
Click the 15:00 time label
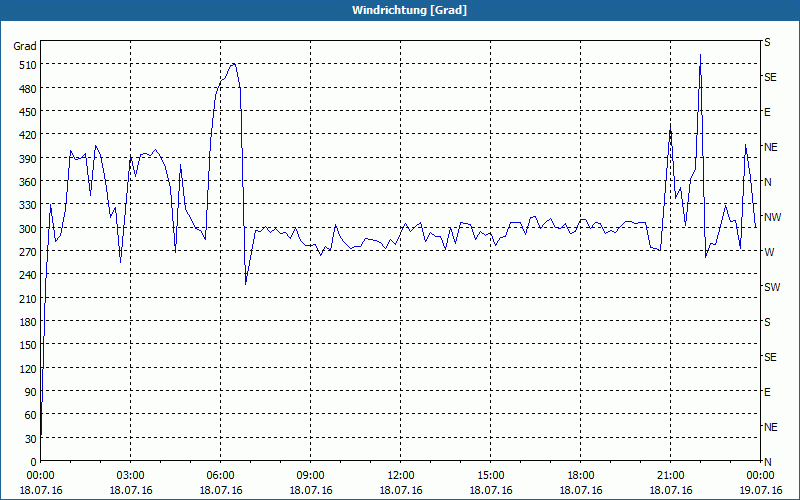[x=491, y=476]
